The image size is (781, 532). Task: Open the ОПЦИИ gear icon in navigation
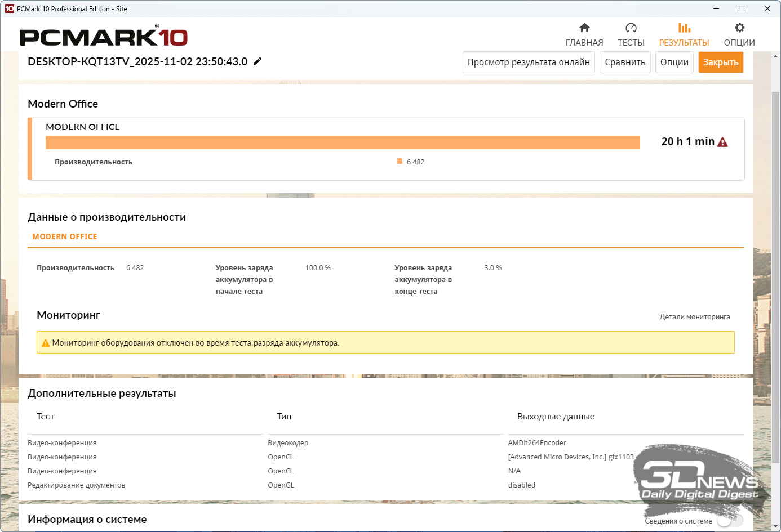pos(739,28)
